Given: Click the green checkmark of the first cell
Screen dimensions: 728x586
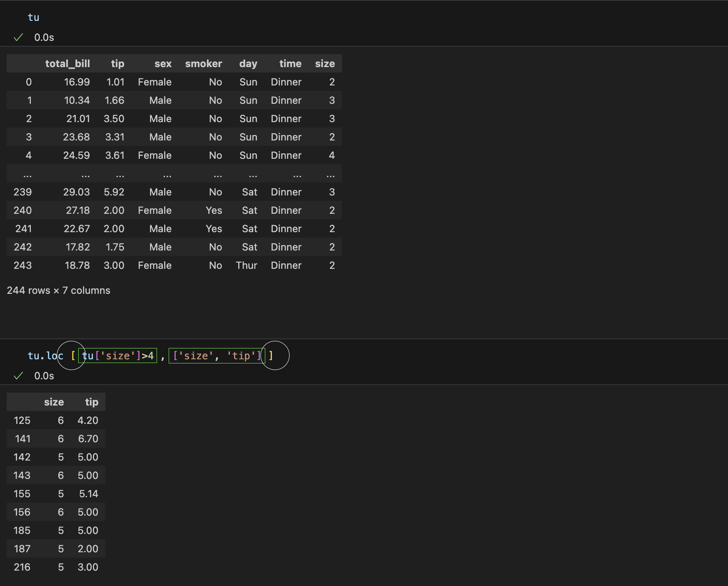Looking at the screenshot, I should click(x=18, y=38).
